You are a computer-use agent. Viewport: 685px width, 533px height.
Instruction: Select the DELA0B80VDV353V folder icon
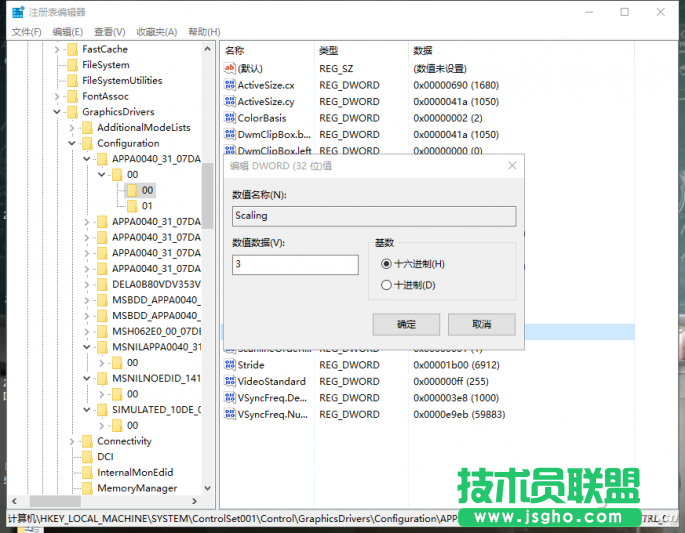(102, 284)
